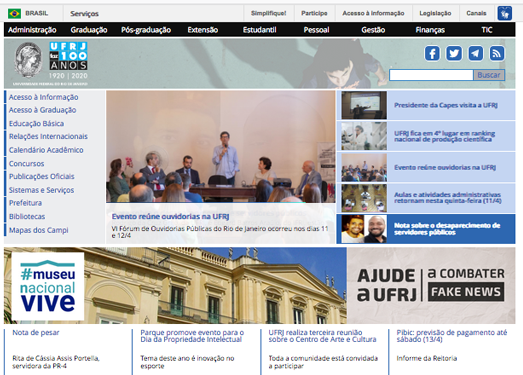Image resolution: width=523 pixels, height=375 pixels.
Task: Click the Minerva university seal
Action: tap(28, 60)
